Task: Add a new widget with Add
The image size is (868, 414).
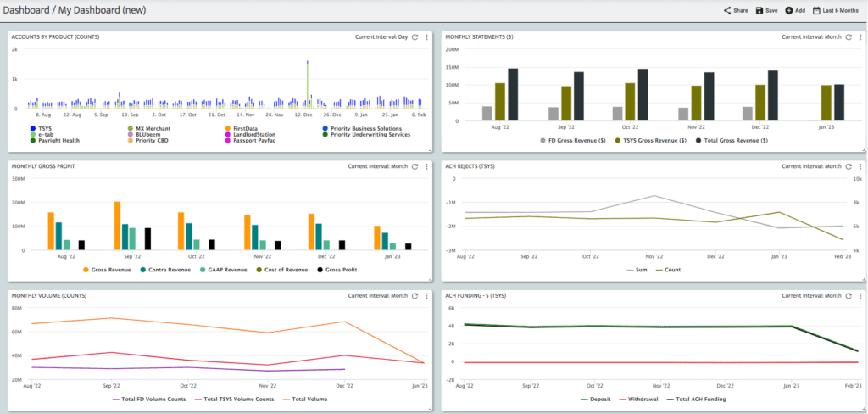Action: (x=795, y=10)
